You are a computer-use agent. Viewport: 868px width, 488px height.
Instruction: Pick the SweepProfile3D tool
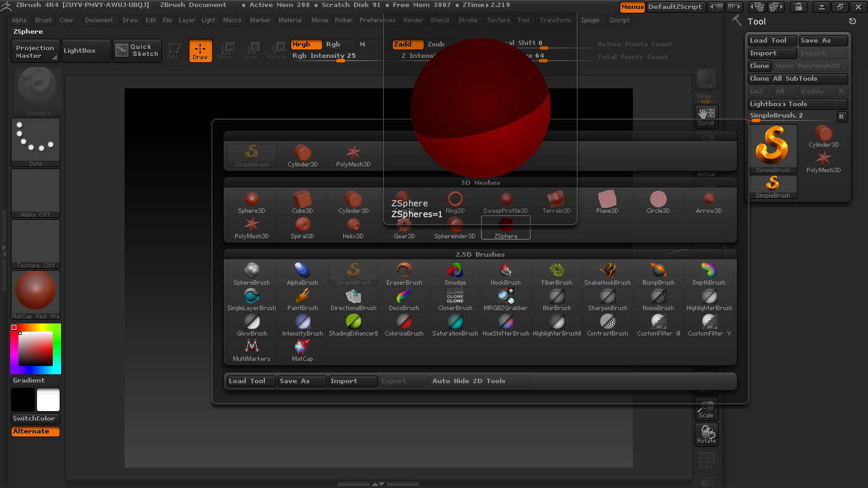(506, 203)
